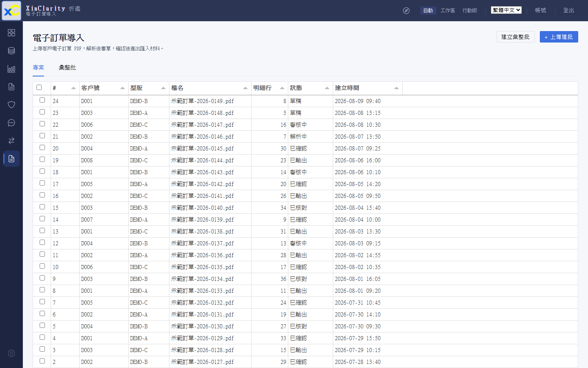Click file name 示範訂單-2026-0128.pdf

pyautogui.click(x=203, y=350)
